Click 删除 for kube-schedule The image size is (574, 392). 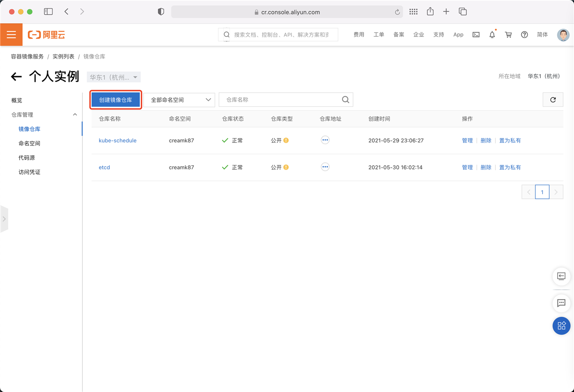tap(486, 140)
